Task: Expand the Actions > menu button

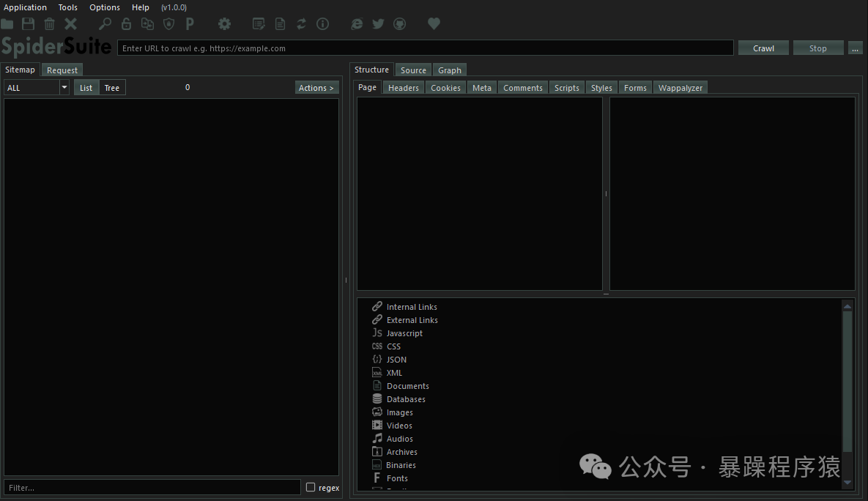Action: [316, 88]
